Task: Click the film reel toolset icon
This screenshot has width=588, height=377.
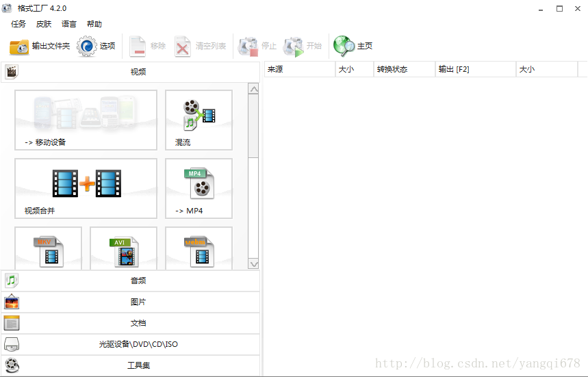Action: click(12, 365)
